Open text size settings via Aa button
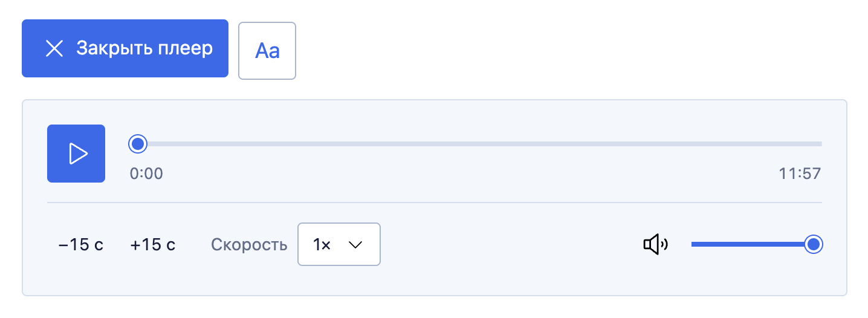 pyautogui.click(x=267, y=51)
